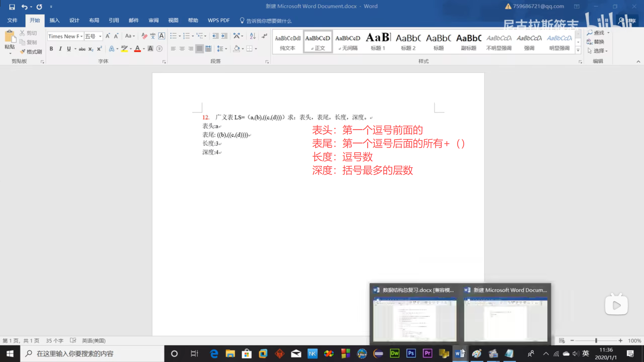Toggle bold formatting
Image resolution: width=644 pixels, height=362 pixels.
tap(51, 49)
